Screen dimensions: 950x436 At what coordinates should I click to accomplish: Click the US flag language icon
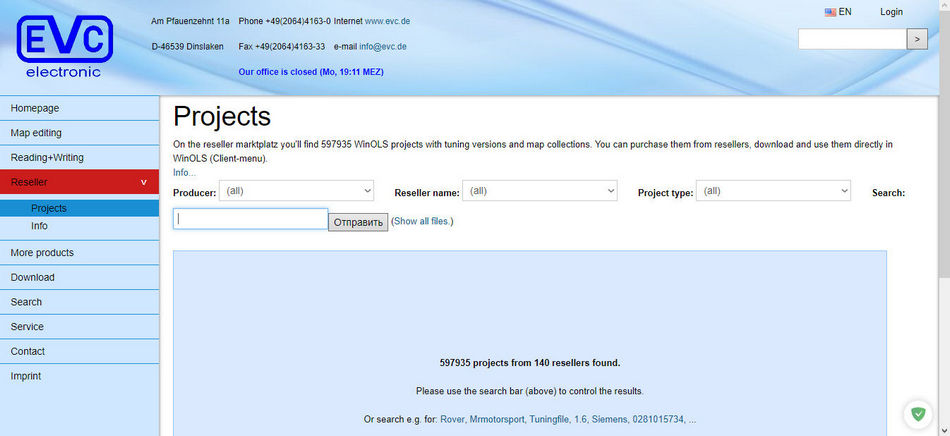click(830, 12)
